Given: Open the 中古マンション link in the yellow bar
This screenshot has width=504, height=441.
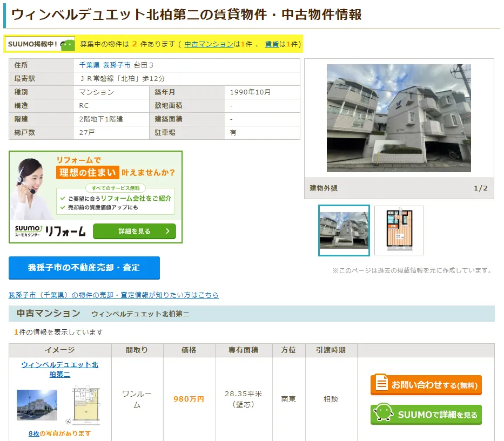Looking at the screenshot, I should (x=209, y=44).
